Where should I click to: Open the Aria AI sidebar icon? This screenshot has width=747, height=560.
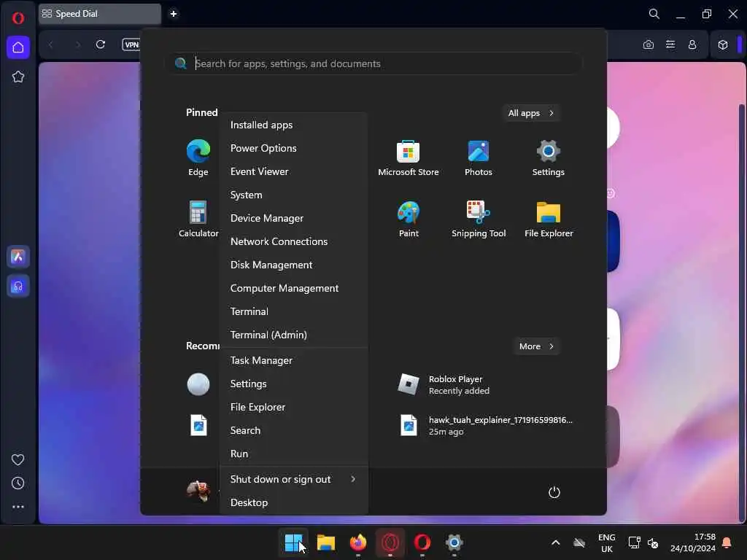(x=18, y=257)
